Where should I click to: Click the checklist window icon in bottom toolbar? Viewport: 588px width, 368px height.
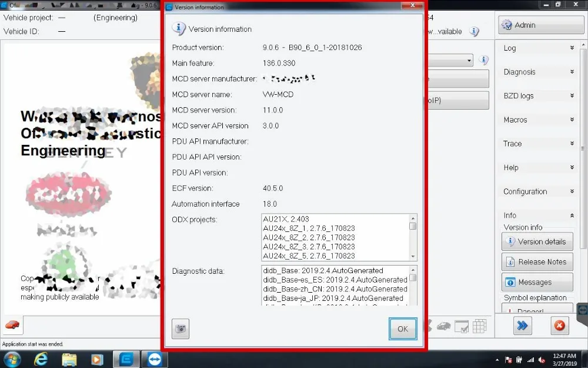[x=461, y=326]
